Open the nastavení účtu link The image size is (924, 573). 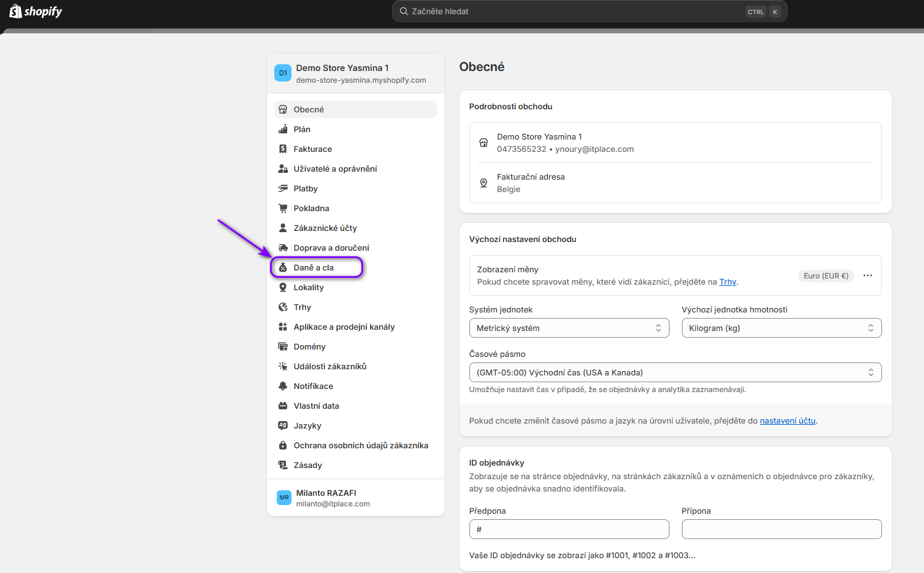click(787, 420)
